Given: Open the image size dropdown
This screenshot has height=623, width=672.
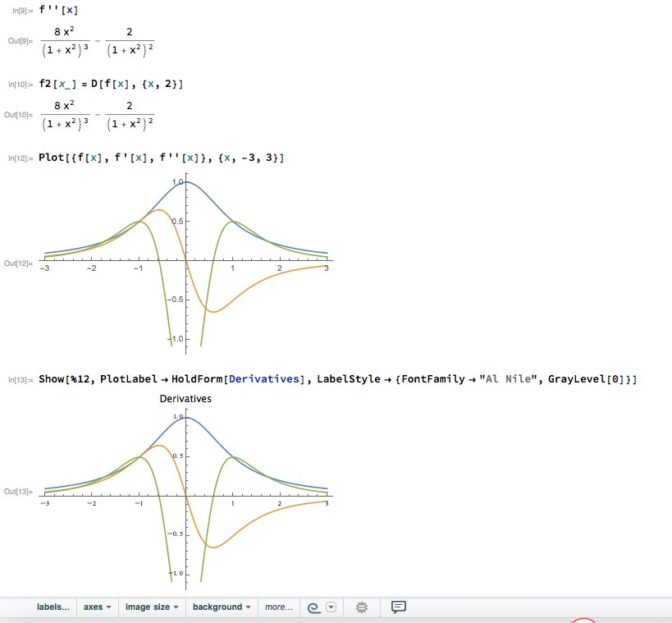Looking at the screenshot, I should click(x=152, y=607).
